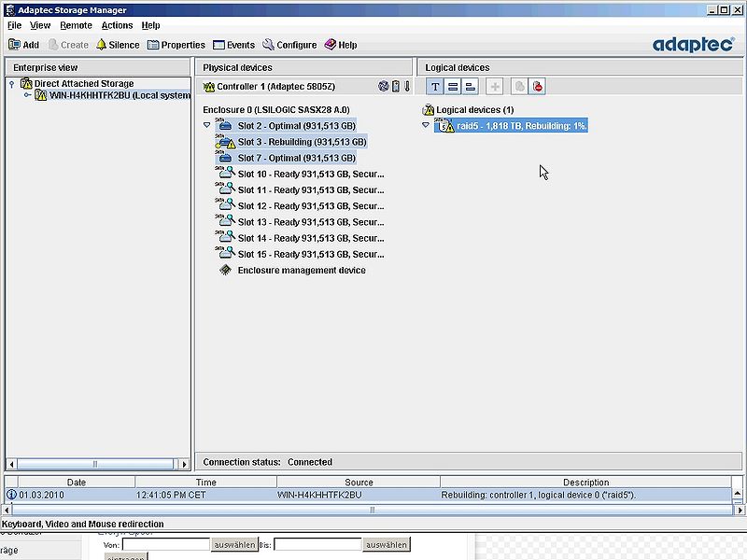
Task: Switch to relative size capacity view button
Action: (471, 87)
